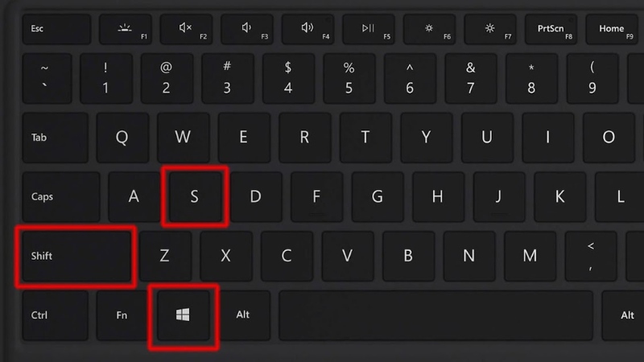Click the tilde backtick key

tap(47, 78)
